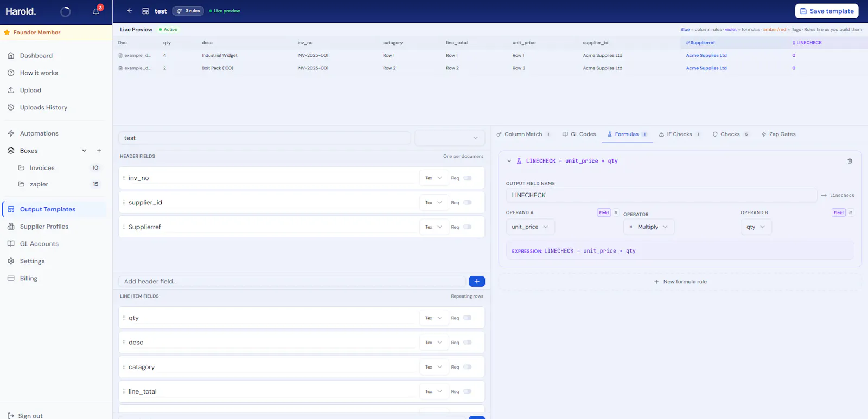Toggle Req switch for line_total
Screen dimensions: 868x419
click(468, 391)
